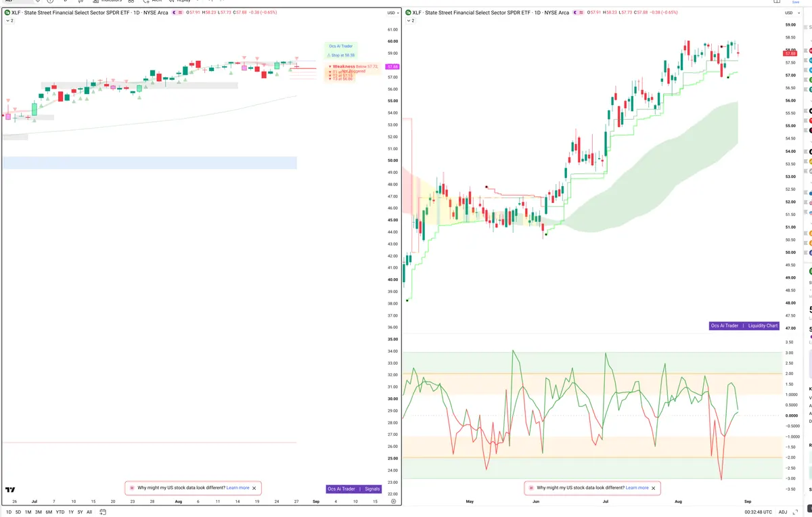Click the 50.00 price on left chart axis

[392, 160]
